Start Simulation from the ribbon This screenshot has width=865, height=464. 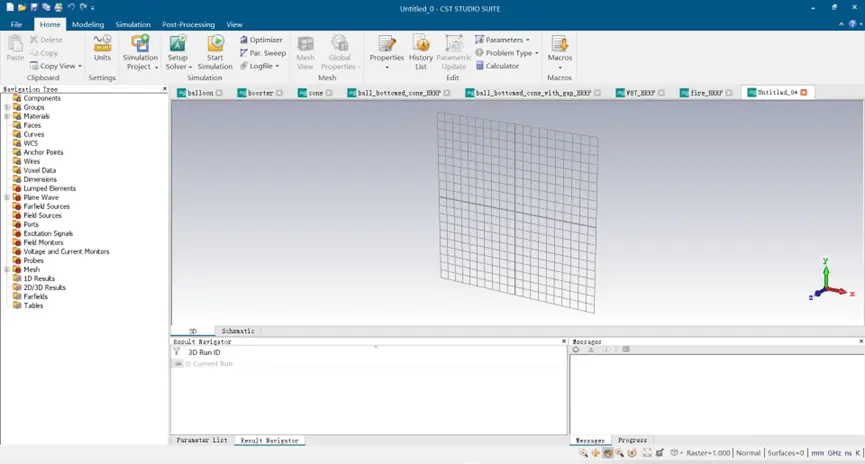click(x=215, y=52)
